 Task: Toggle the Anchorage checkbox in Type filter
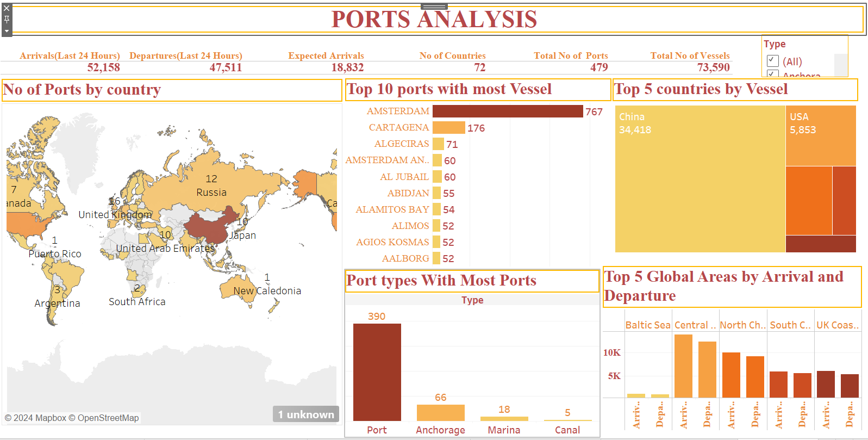[x=773, y=74]
